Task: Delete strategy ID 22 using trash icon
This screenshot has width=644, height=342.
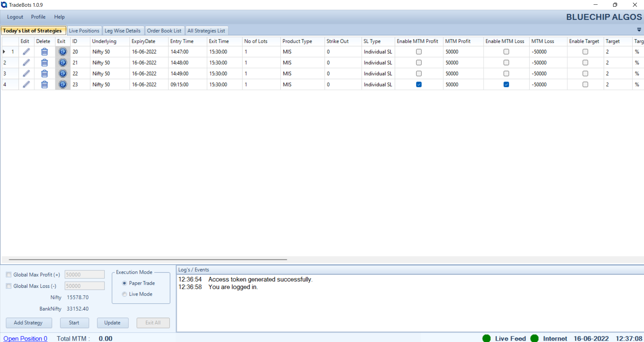Action: [x=44, y=73]
